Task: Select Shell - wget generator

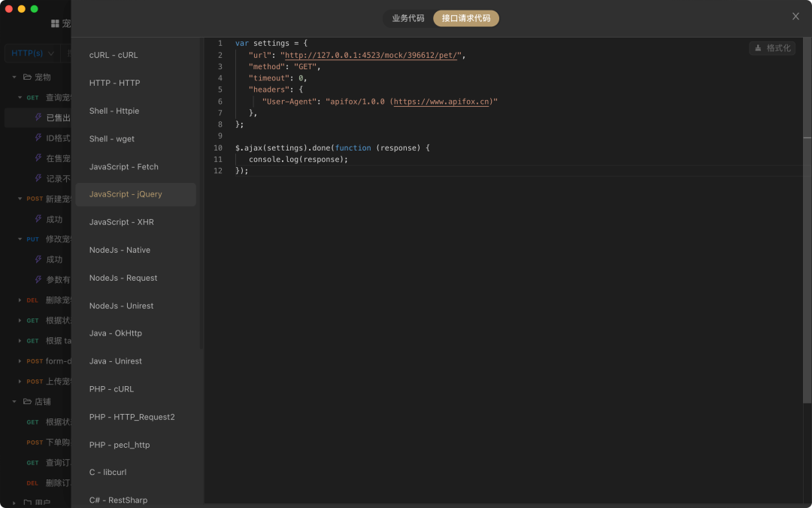Action: [135, 139]
